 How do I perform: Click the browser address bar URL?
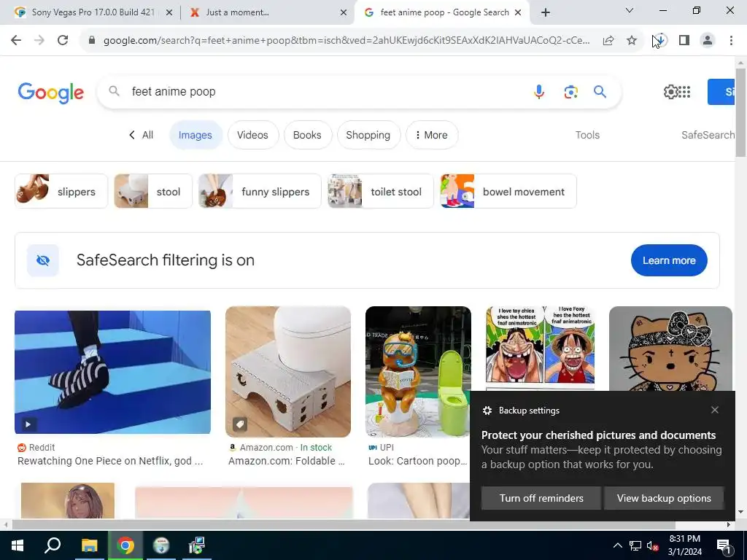(347, 41)
